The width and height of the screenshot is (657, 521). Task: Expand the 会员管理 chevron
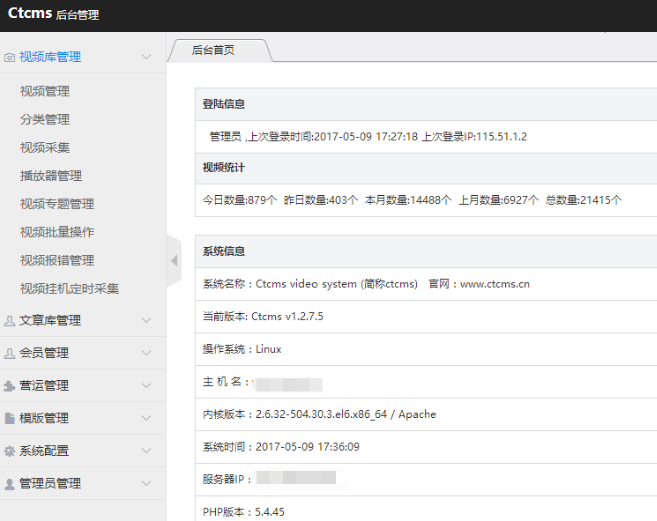pyautogui.click(x=146, y=353)
